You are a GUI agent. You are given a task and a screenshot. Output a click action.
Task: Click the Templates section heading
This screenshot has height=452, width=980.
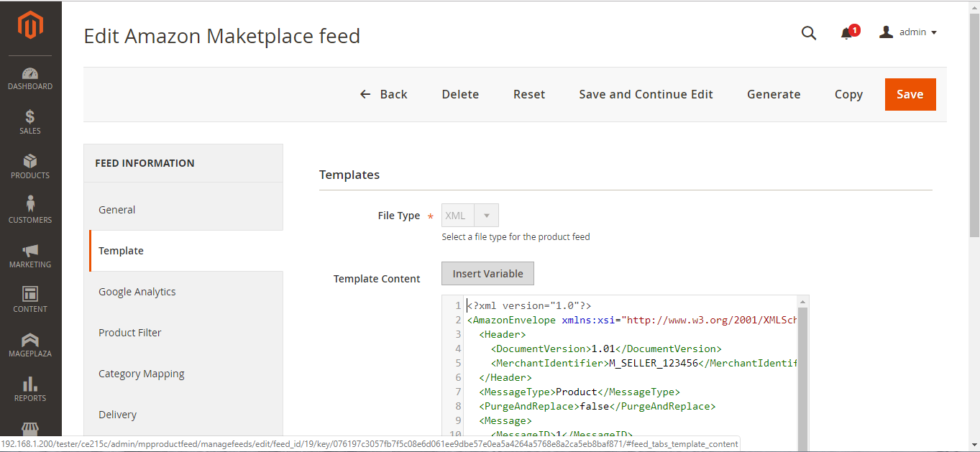tap(349, 175)
